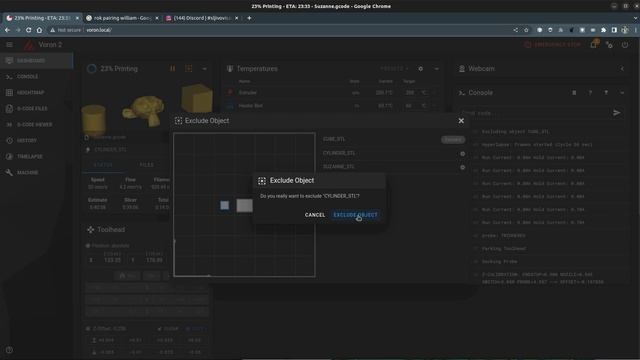640x360 pixels.
Task: Open G-Code Files in the sidebar
Action: coord(37,109)
